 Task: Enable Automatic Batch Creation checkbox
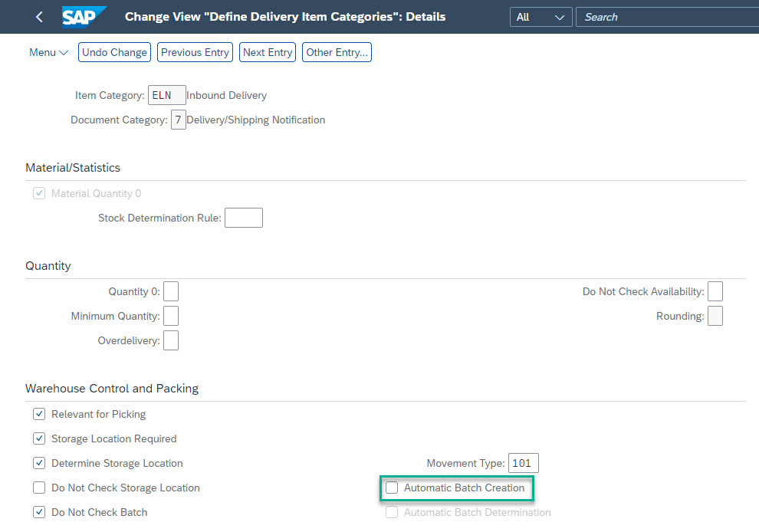tap(392, 488)
